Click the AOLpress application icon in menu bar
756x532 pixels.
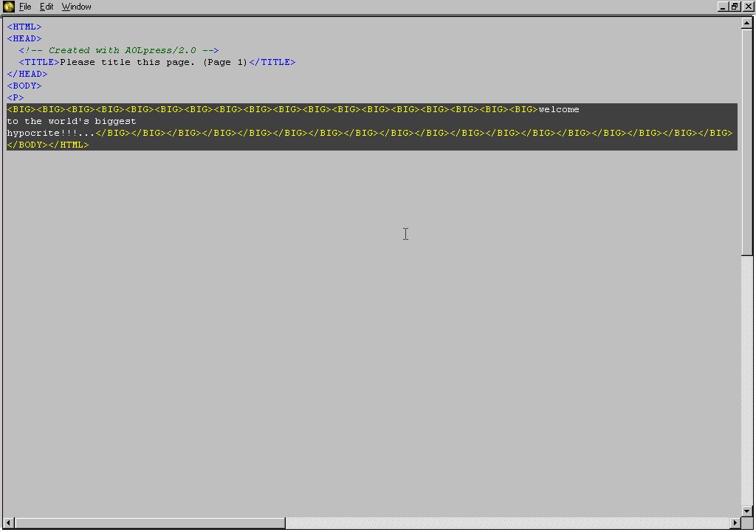(8, 7)
